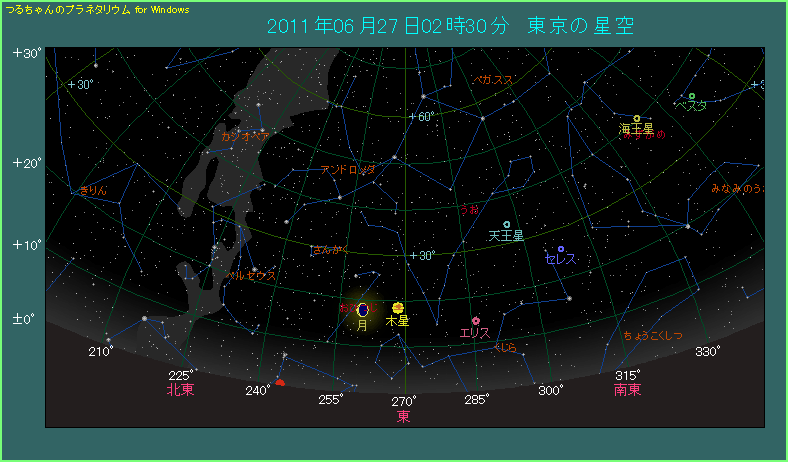
Task: Click the カシオペア constellation label
Action: coord(245,135)
